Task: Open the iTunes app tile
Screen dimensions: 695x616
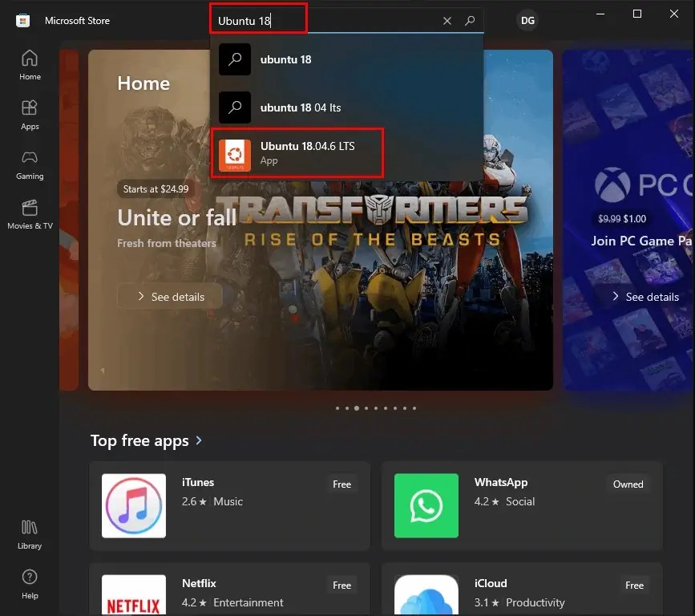Action: pos(230,506)
